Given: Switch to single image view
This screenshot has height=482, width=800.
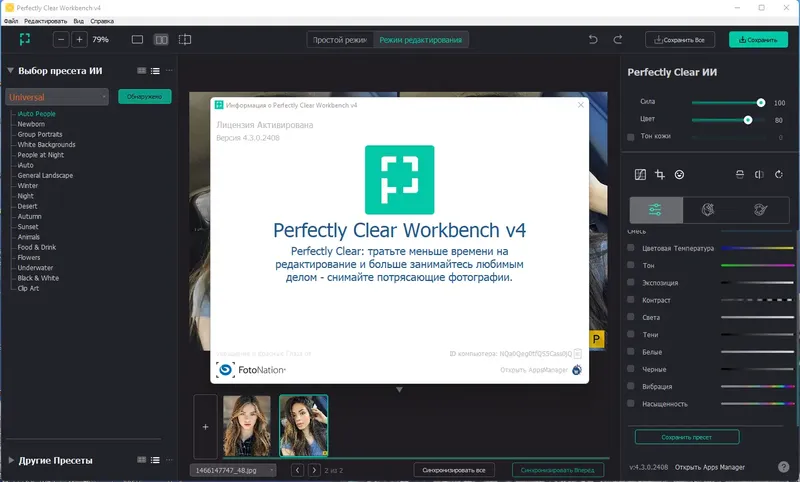Looking at the screenshot, I should (137, 39).
